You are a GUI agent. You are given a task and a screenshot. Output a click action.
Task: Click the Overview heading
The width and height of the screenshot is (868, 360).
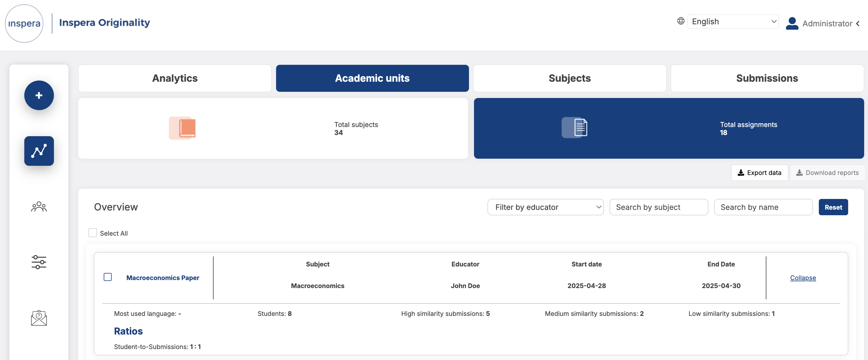click(116, 207)
